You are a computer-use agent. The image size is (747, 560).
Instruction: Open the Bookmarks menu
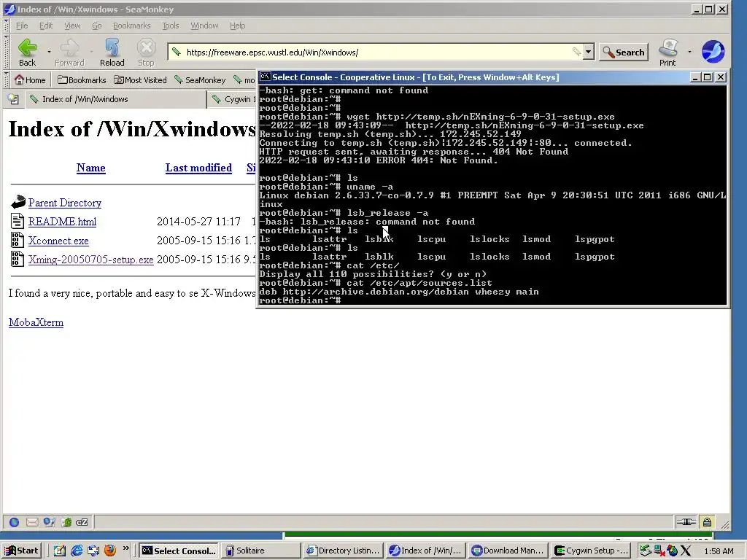(131, 26)
